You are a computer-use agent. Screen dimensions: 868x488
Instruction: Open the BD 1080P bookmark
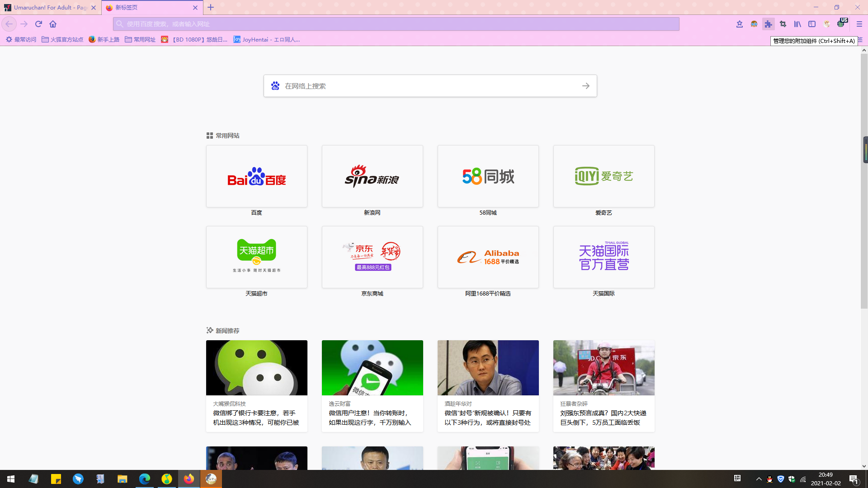(x=194, y=40)
